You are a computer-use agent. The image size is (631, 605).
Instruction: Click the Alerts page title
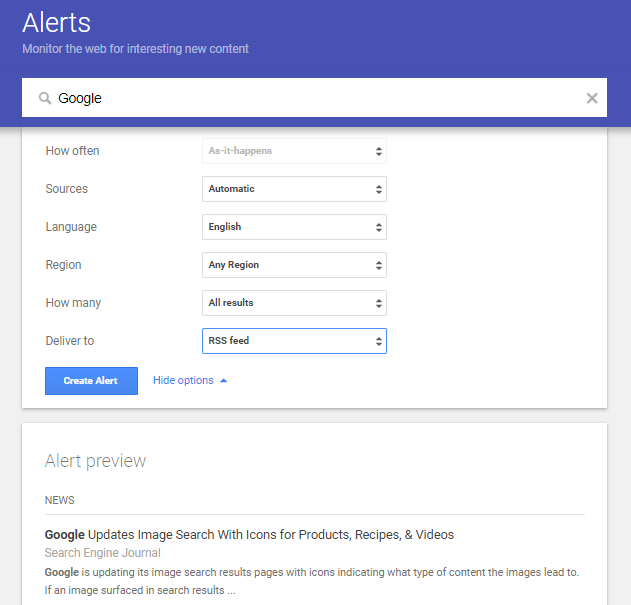click(59, 22)
